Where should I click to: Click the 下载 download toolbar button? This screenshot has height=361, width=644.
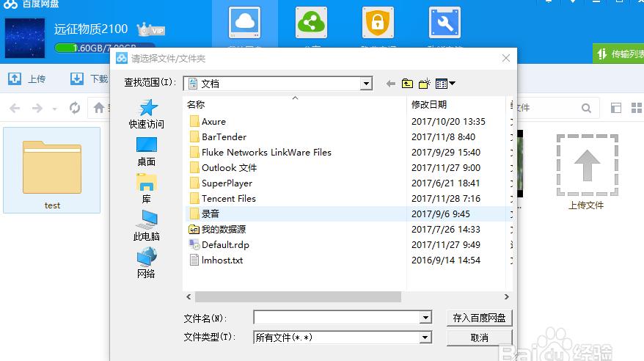89,79
